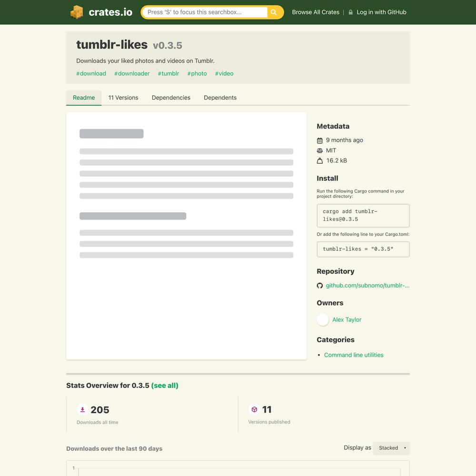
Task: Click the weight icon beside 16.2 kB
Action: [x=320, y=160]
